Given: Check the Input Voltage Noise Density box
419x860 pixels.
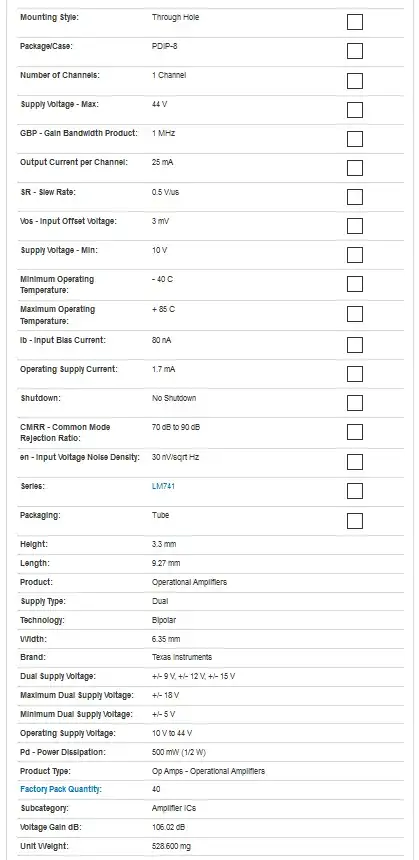Looking at the screenshot, I should pos(355,462).
